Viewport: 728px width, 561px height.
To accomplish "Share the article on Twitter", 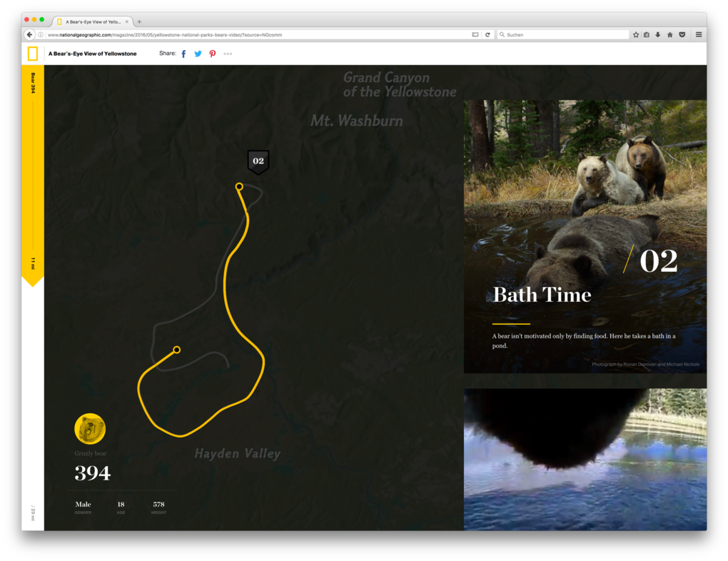I will pos(198,53).
